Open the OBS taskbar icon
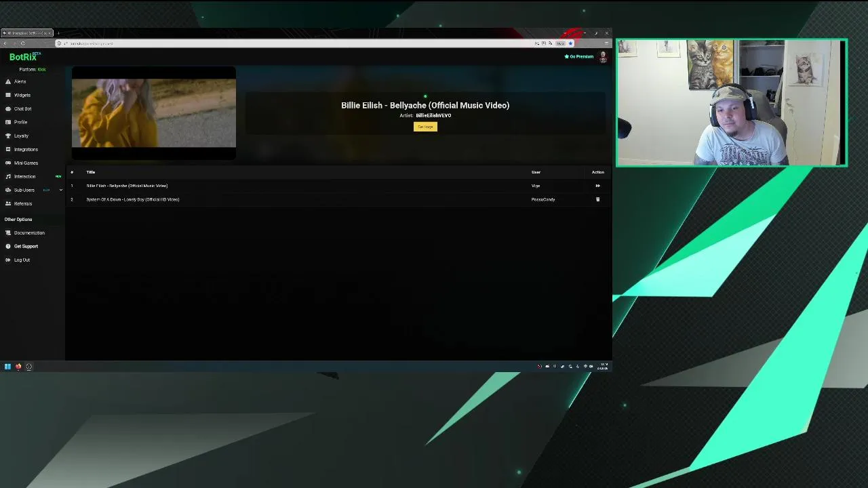This screenshot has height=488, width=868. (29, 367)
